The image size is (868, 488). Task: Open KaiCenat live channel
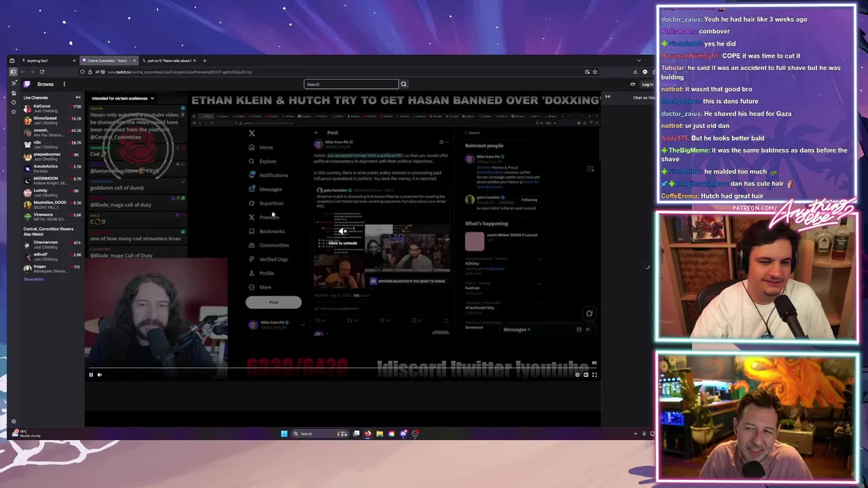point(53,108)
